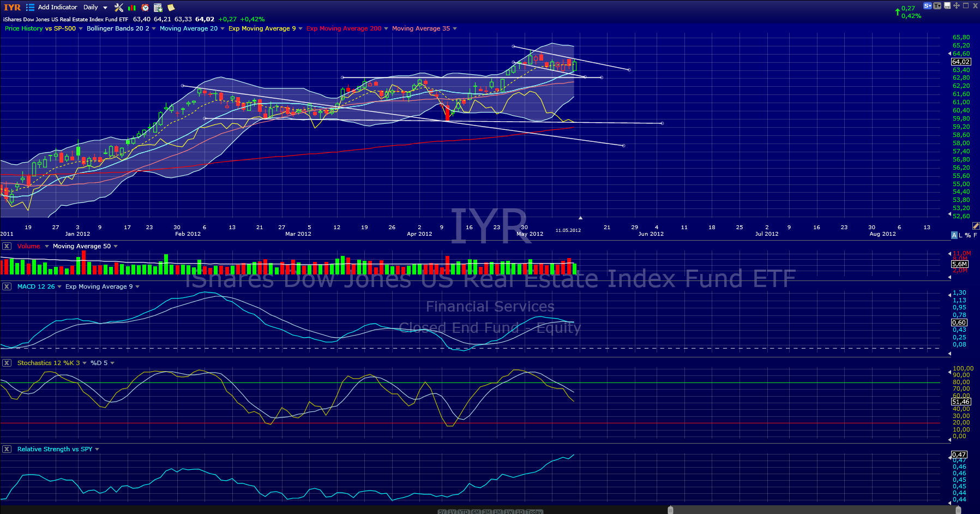Select the YTD time range
This screenshot has height=514, width=980.
coord(464,512)
